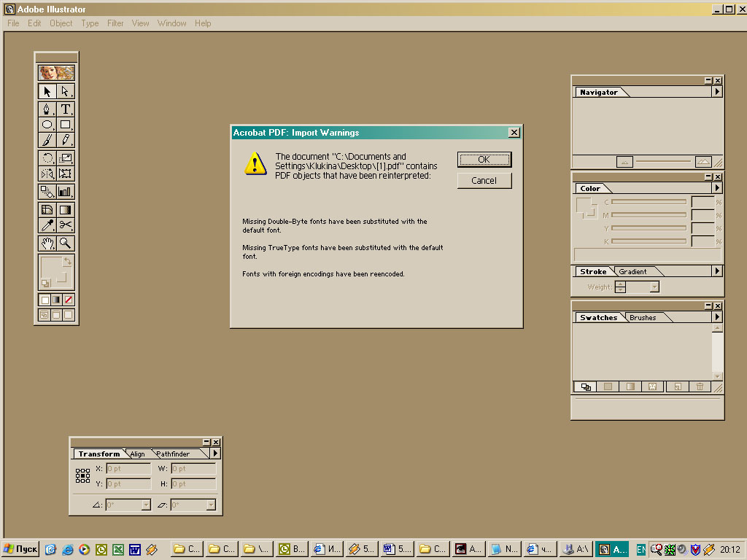
Task: Toggle Show Pattern Swatches in Swatches panel
Action: pos(653,386)
